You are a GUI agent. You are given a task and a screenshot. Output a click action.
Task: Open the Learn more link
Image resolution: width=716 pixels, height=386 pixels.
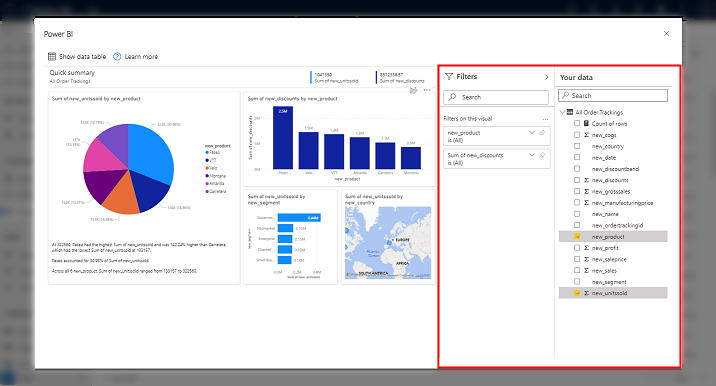pyautogui.click(x=136, y=57)
